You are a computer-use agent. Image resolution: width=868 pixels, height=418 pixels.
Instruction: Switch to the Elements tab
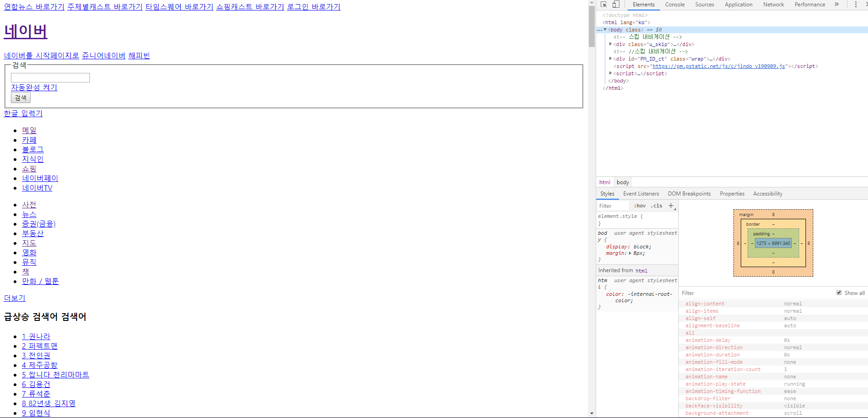pyautogui.click(x=644, y=5)
